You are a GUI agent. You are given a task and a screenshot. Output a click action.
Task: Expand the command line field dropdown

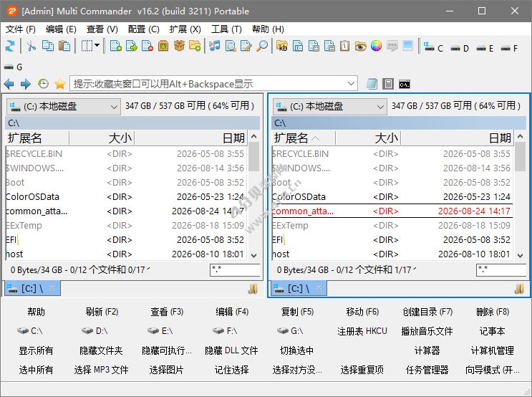(351, 84)
